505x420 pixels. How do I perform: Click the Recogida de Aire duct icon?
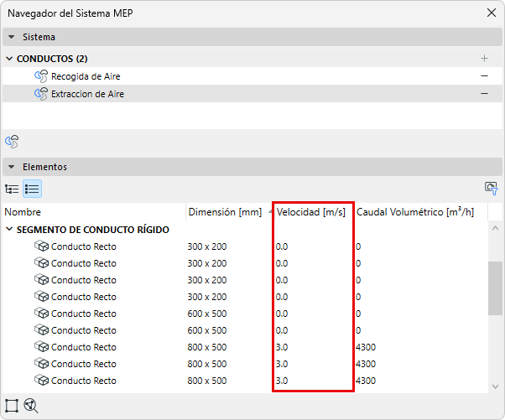click(41, 76)
